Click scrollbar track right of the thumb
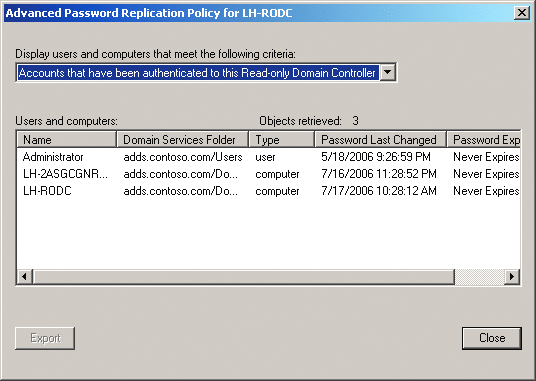This screenshot has height=381, width=536. (480, 276)
